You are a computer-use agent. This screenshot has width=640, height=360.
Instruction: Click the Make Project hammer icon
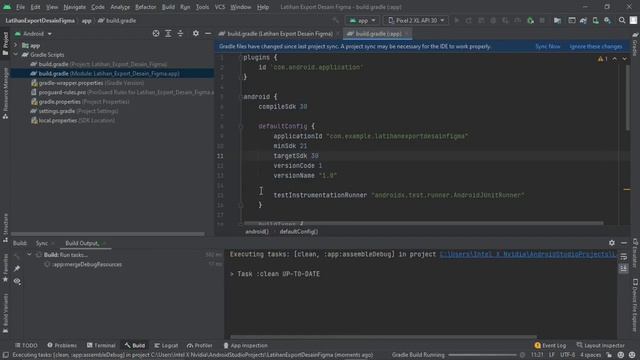(x=336, y=20)
